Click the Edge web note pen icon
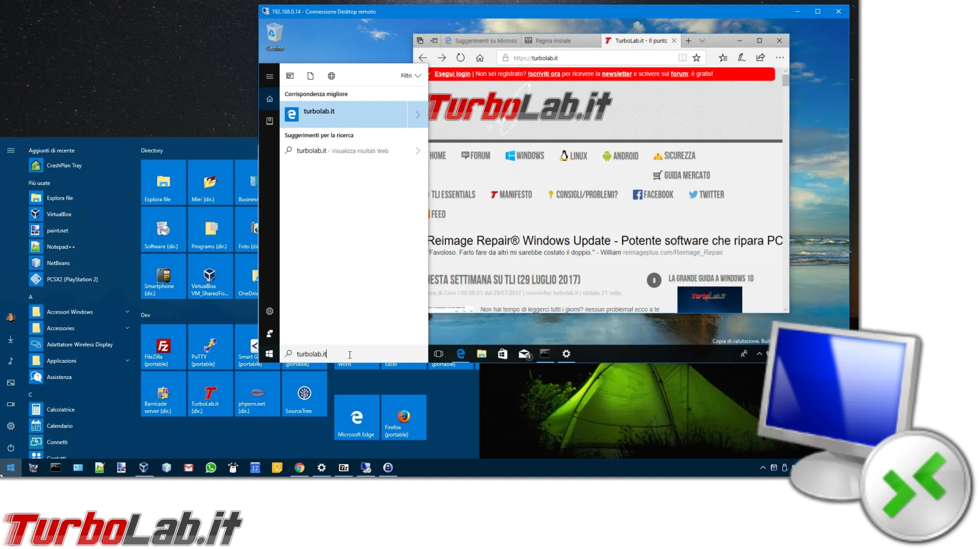The width and height of the screenshot is (980, 549). (x=742, y=58)
